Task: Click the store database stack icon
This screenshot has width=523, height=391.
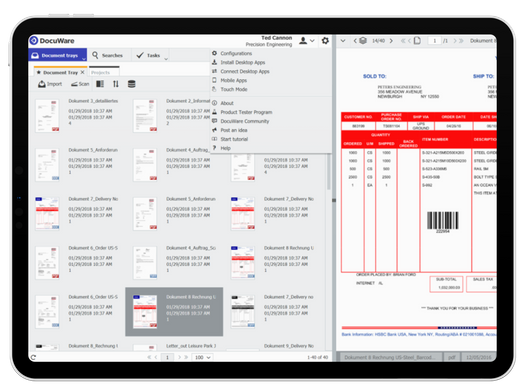Action: tap(132, 84)
